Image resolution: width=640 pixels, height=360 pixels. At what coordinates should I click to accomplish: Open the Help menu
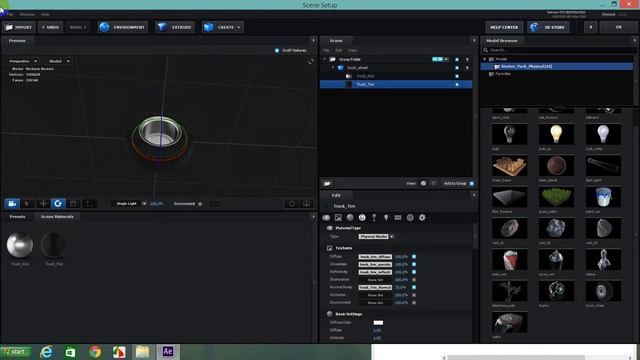click(x=45, y=14)
